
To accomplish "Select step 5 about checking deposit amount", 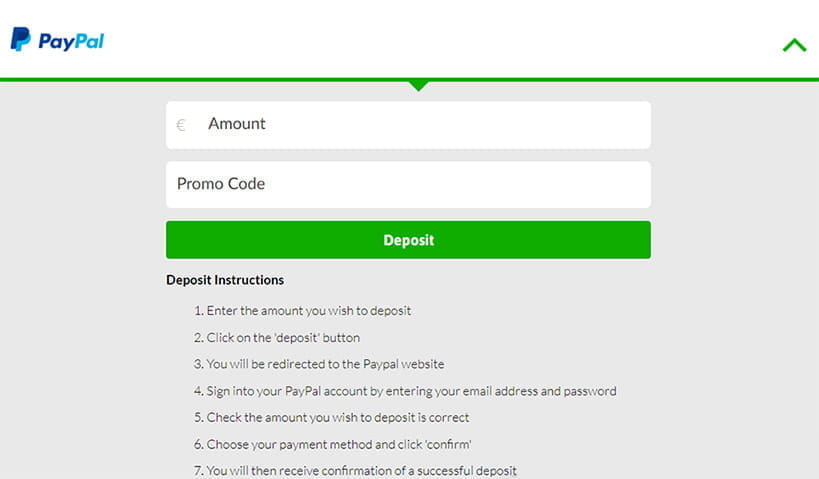I will point(332,417).
